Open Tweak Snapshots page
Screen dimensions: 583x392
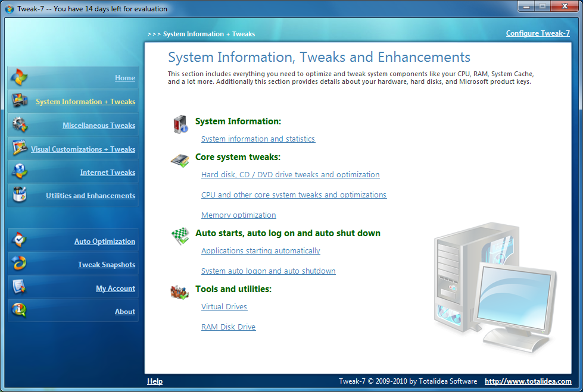click(x=107, y=265)
